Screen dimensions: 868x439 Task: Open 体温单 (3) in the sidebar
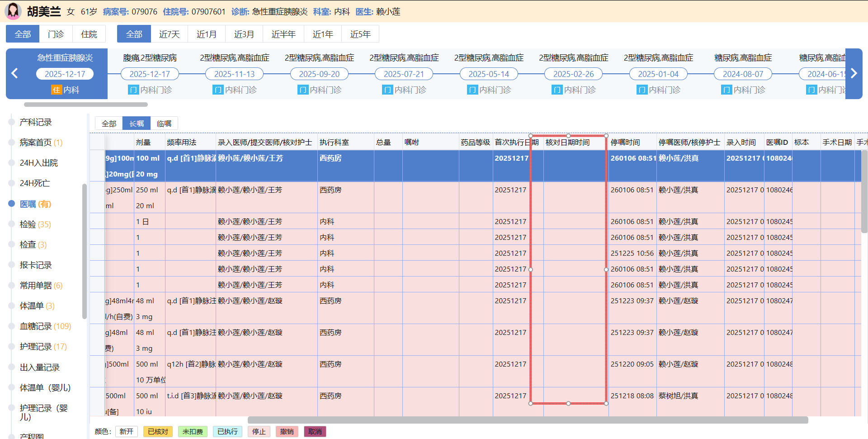point(37,306)
